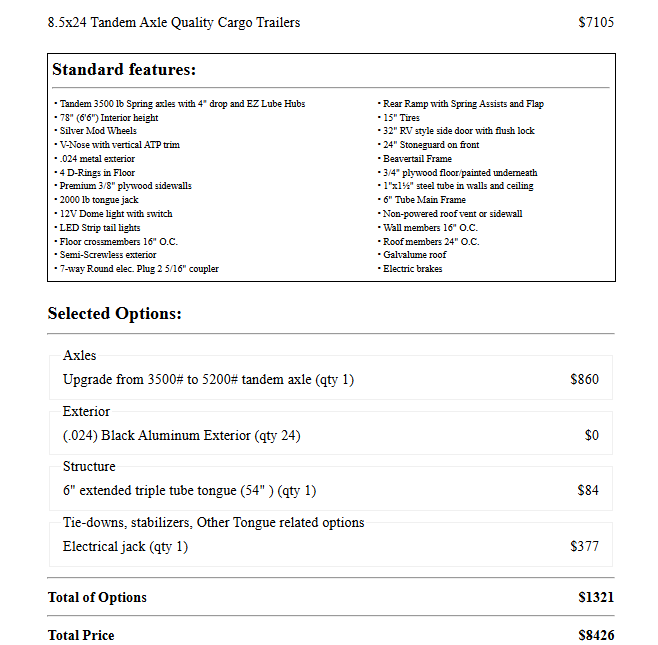Click the Total of Options label
Viewport: 658px width, 645px height.
point(97,598)
